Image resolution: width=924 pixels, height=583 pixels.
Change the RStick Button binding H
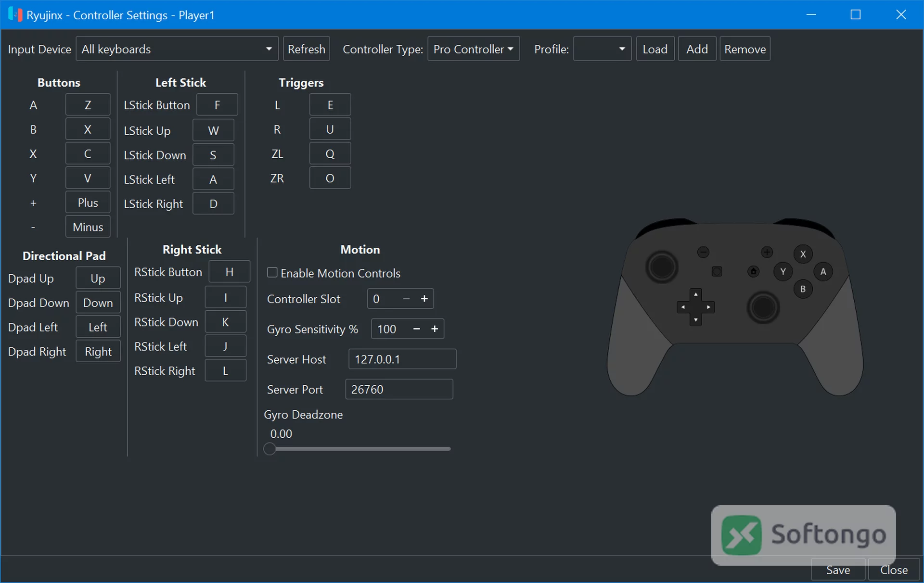point(229,272)
